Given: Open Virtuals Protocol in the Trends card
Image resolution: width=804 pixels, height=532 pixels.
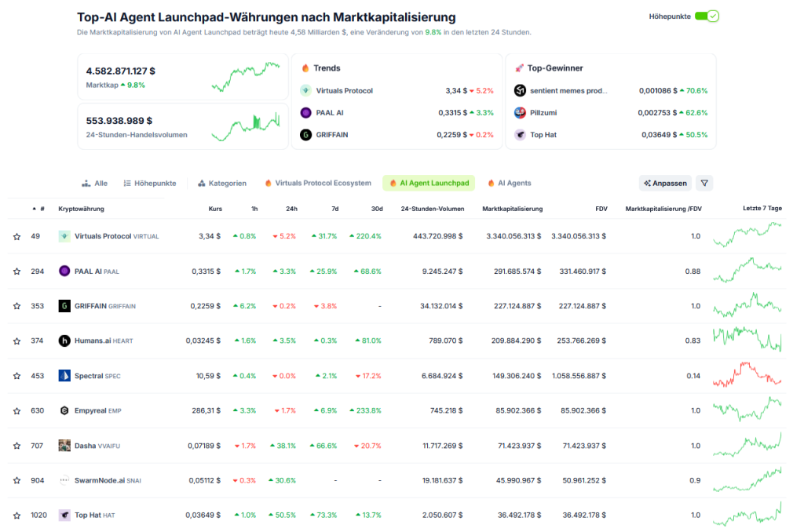Looking at the screenshot, I should pos(344,91).
